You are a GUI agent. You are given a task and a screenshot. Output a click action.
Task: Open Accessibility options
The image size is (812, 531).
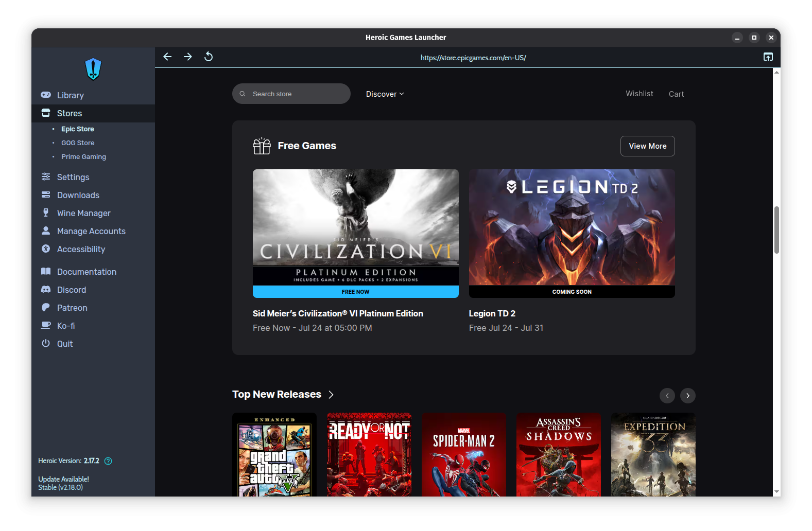tap(93, 249)
